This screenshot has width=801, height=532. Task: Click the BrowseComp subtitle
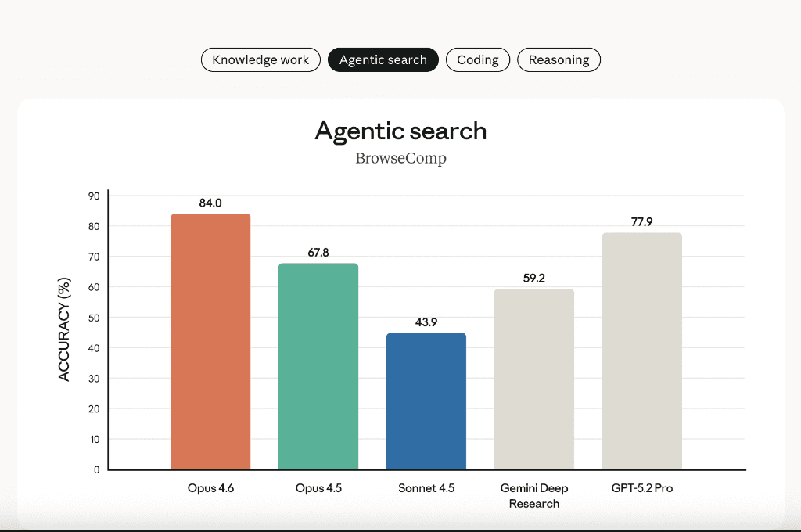[400, 158]
